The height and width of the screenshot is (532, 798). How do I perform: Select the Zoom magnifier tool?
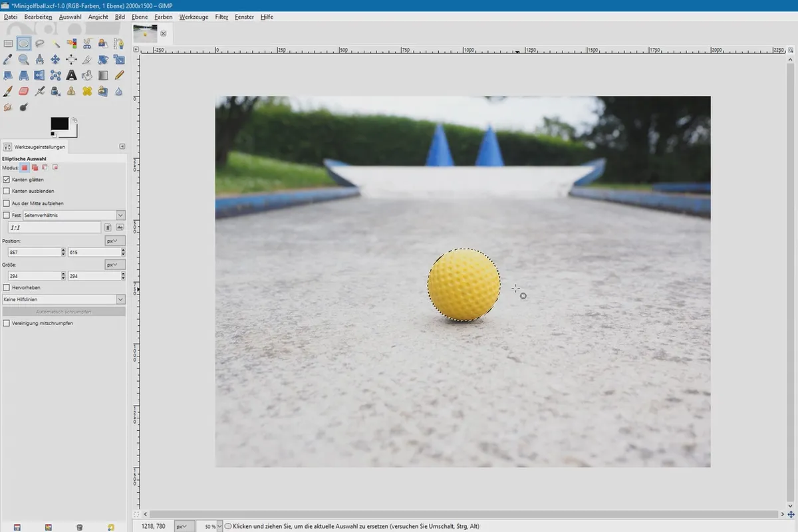[23, 59]
